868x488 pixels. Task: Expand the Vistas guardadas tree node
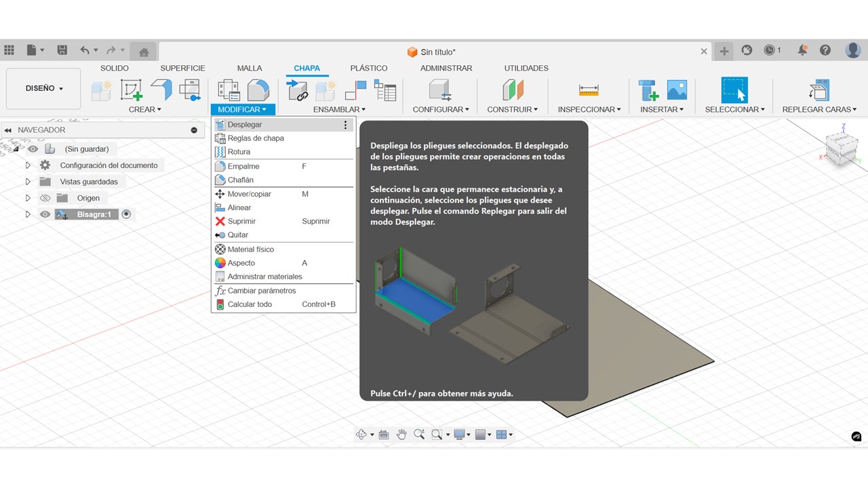[28, 182]
